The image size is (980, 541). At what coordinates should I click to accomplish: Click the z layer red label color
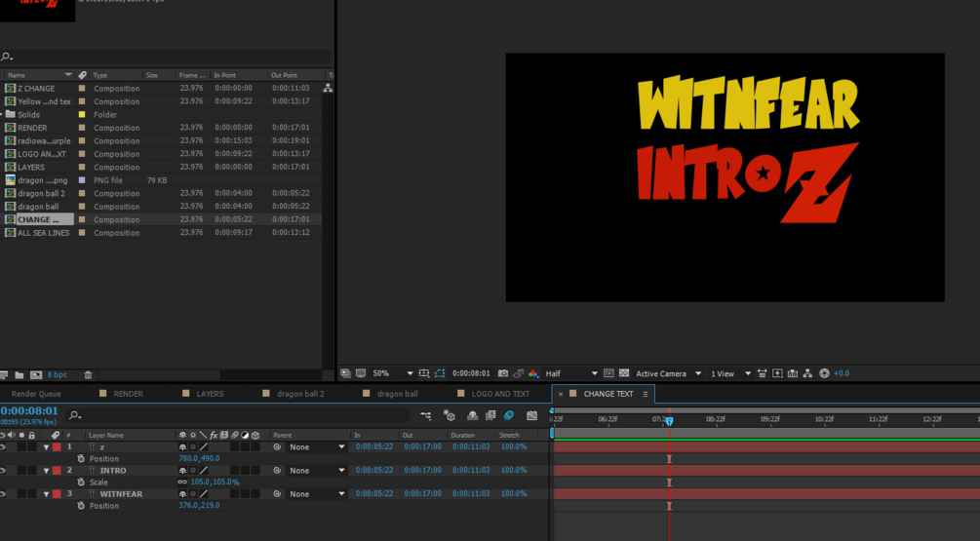(x=57, y=447)
